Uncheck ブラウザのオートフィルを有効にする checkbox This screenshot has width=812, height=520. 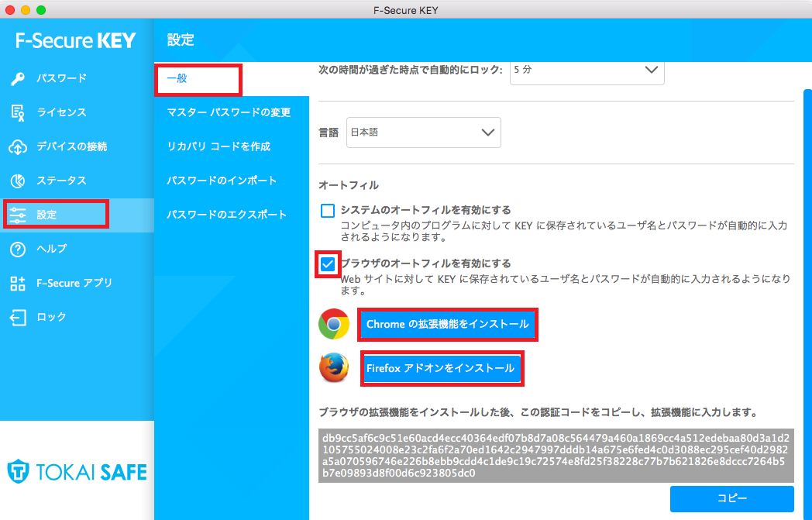point(328,264)
